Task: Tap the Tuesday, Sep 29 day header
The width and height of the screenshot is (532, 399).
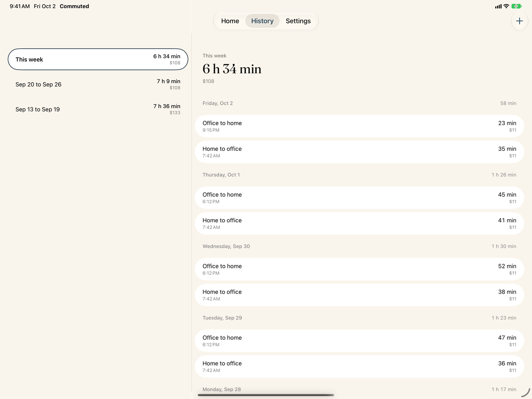Action: [222, 318]
